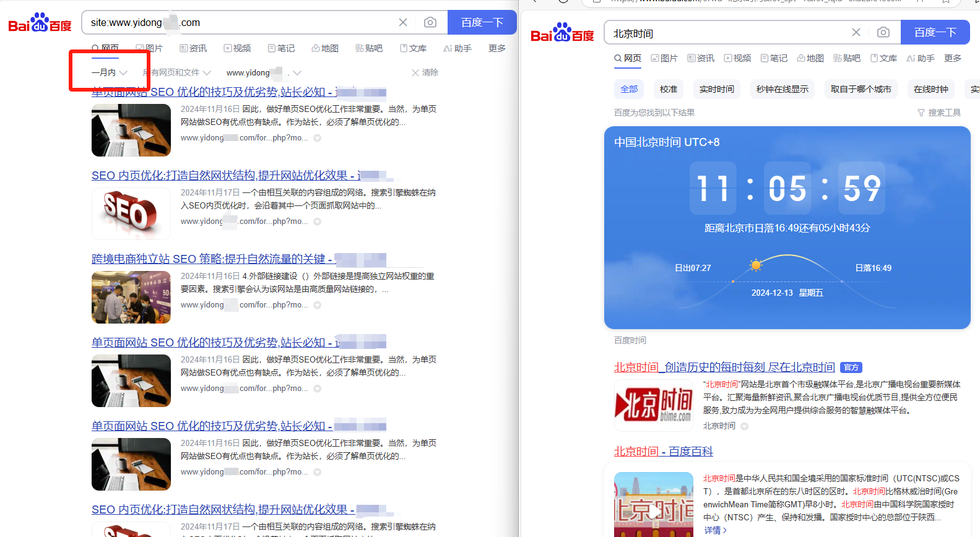Click the sun icon on the sunrise curve
This screenshot has height=537, width=980.
tap(755, 265)
